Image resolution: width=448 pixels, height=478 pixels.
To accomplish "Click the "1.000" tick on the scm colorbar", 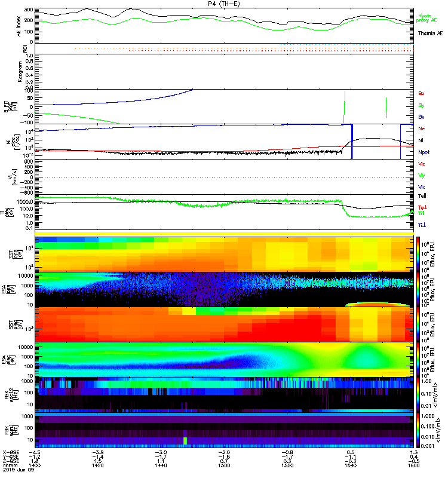I will point(427,416).
